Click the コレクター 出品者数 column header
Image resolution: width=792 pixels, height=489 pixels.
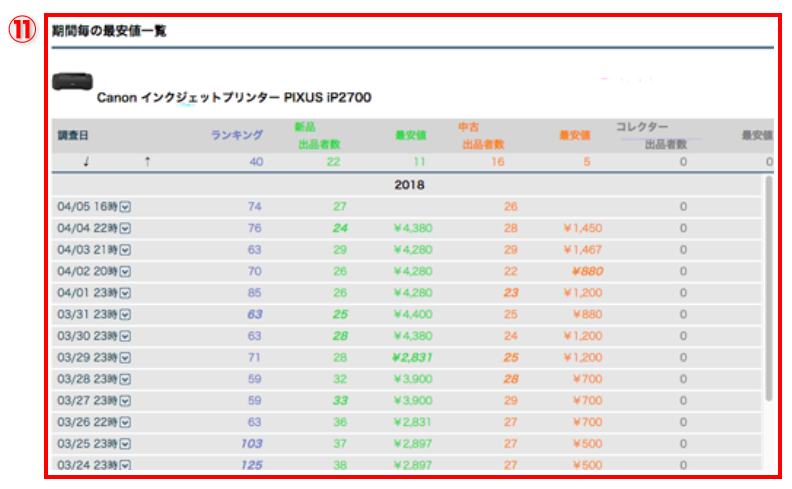pyautogui.click(x=653, y=135)
